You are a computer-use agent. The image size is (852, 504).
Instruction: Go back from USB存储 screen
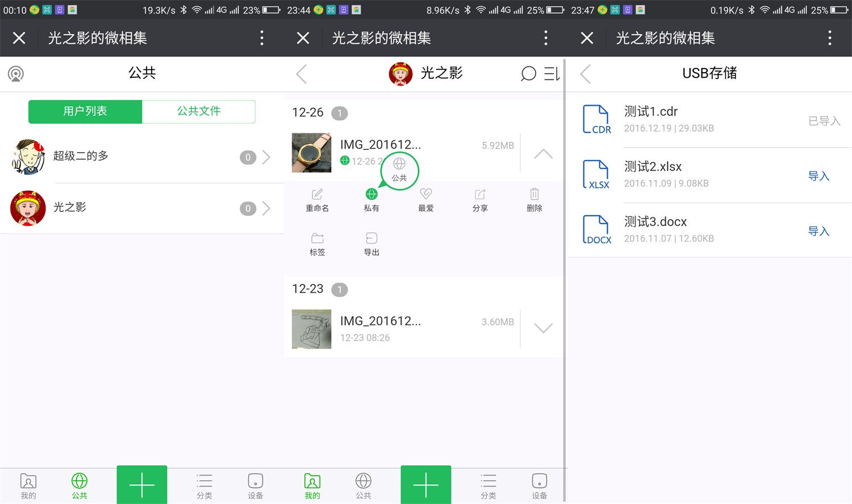[586, 74]
